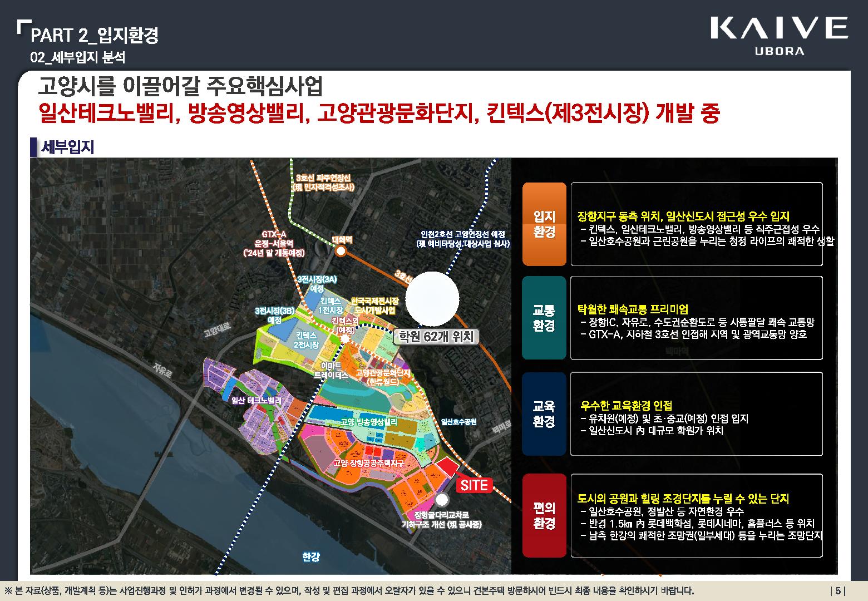Click heading 탁월한 쾌속교통 프리미엄
The height and width of the screenshot is (601, 868).
(x=633, y=309)
